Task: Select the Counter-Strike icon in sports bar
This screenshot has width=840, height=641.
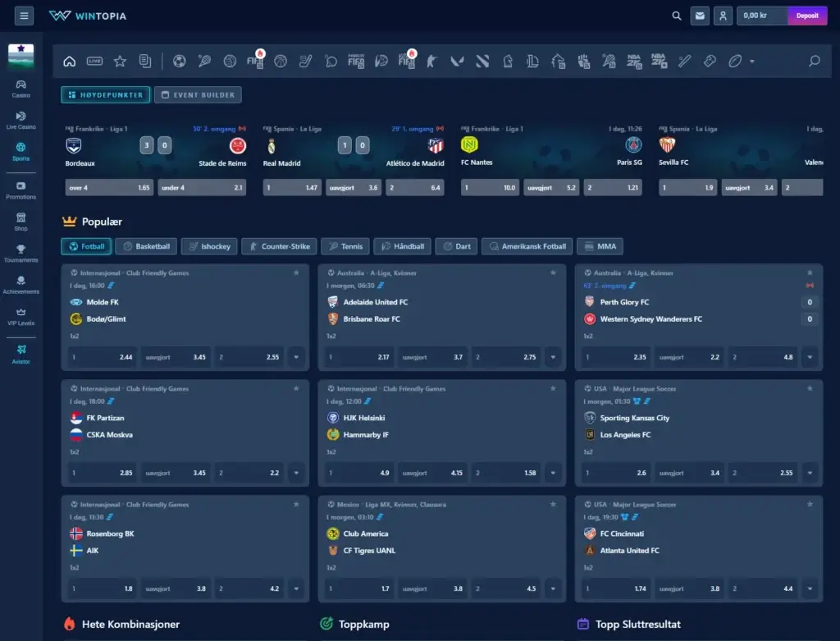Action: [431, 61]
